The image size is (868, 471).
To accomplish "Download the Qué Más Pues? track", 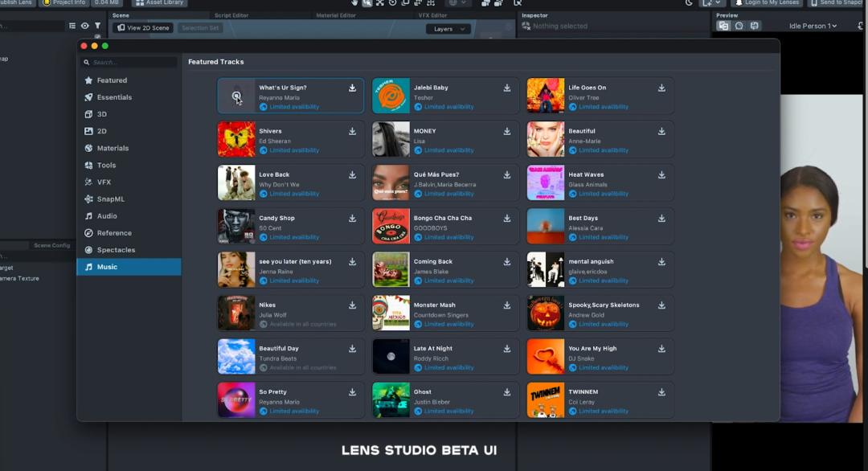I will click(x=506, y=175).
